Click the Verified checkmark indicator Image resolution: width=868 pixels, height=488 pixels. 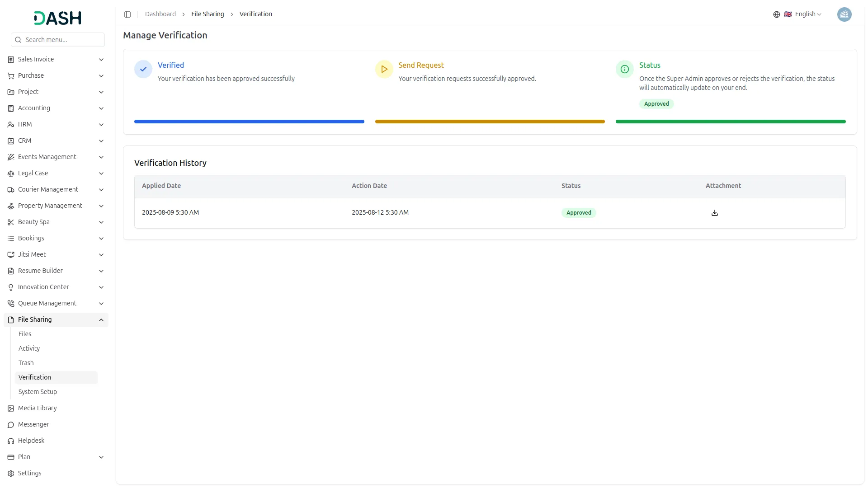click(x=143, y=69)
